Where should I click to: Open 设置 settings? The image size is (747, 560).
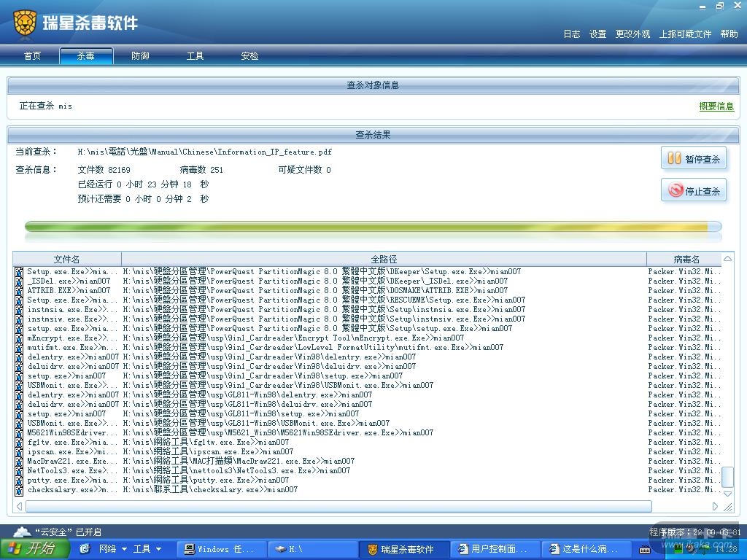tap(597, 34)
